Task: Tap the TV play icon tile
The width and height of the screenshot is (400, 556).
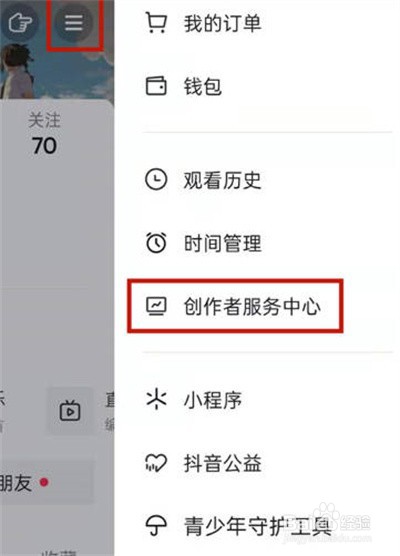Action: pos(70,411)
